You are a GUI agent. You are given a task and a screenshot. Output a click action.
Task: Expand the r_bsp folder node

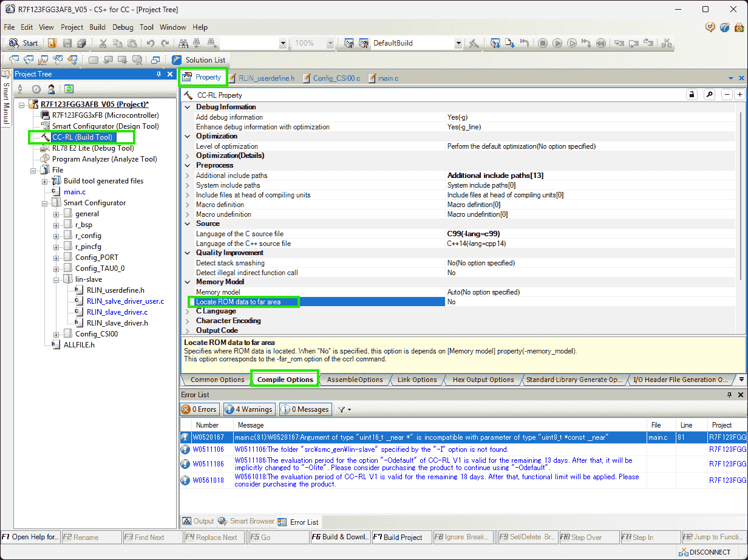coord(56,225)
